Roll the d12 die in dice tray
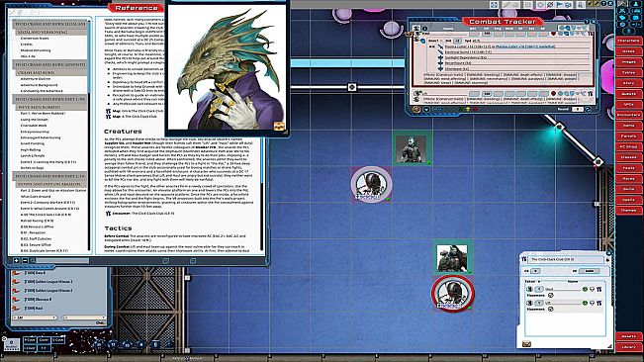 pyautogui.click(x=113, y=344)
